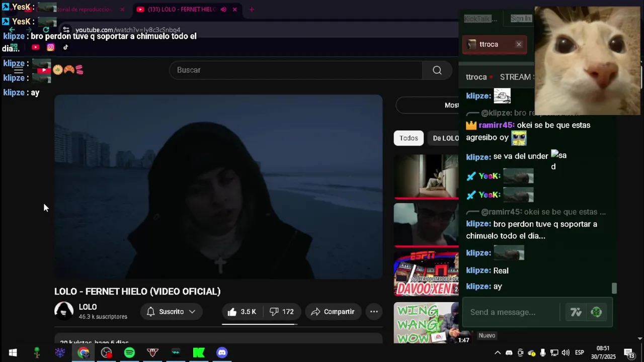Click the Compartir share button
Screen dimensions: 644x362
333,312
